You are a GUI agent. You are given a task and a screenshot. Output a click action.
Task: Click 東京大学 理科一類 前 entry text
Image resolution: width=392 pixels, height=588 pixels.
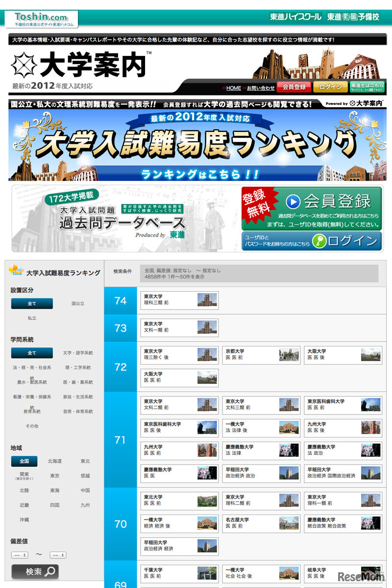[x=320, y=500]
